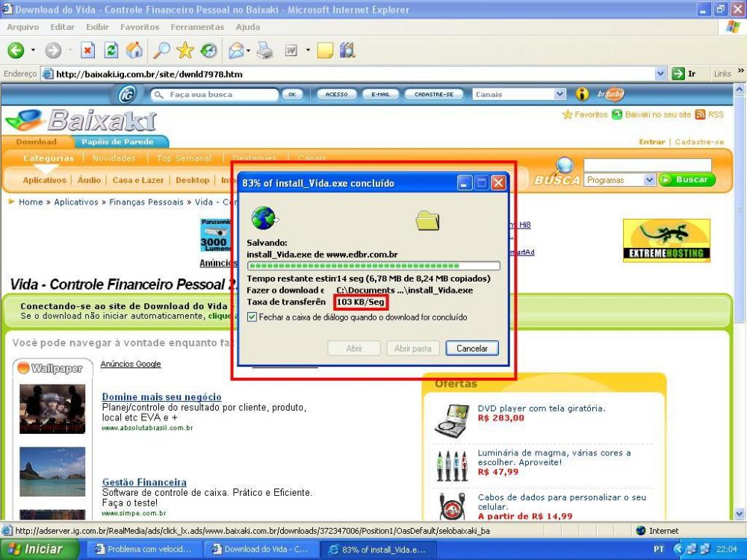Click the Baixaki logo
The height and width of the screenshot is (560, 747).
[x=81, y=120]
